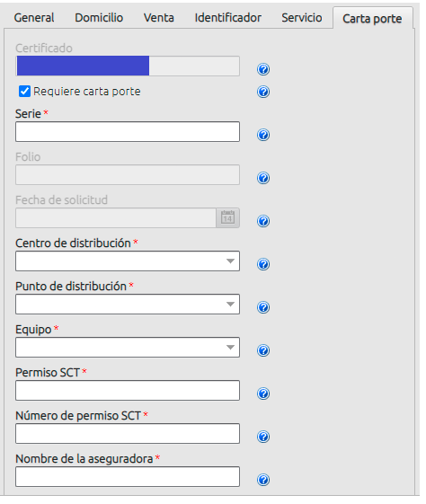Viewport: 426px width, 504px height.
Task: Show help for Centro de distribución
Action: click(263, 264)
